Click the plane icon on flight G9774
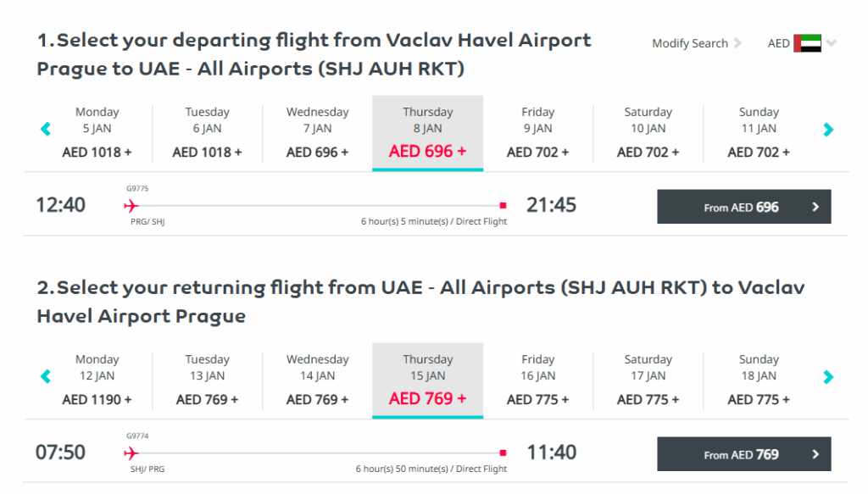Viewport: 868px width, 494px height. click(131, 452)
